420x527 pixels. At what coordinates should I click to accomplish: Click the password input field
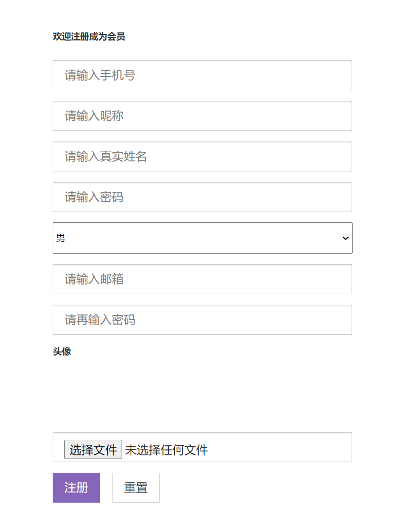[x=202, y=197]
